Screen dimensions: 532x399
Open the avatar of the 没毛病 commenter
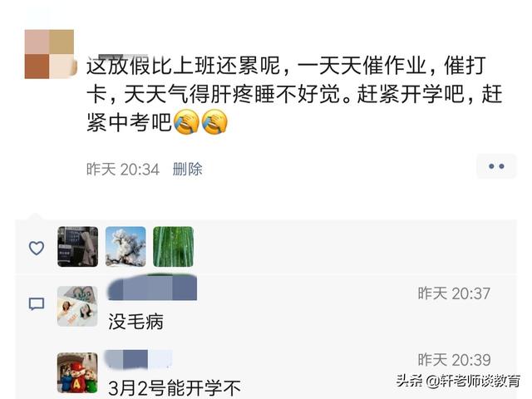[x=77, y=306]
